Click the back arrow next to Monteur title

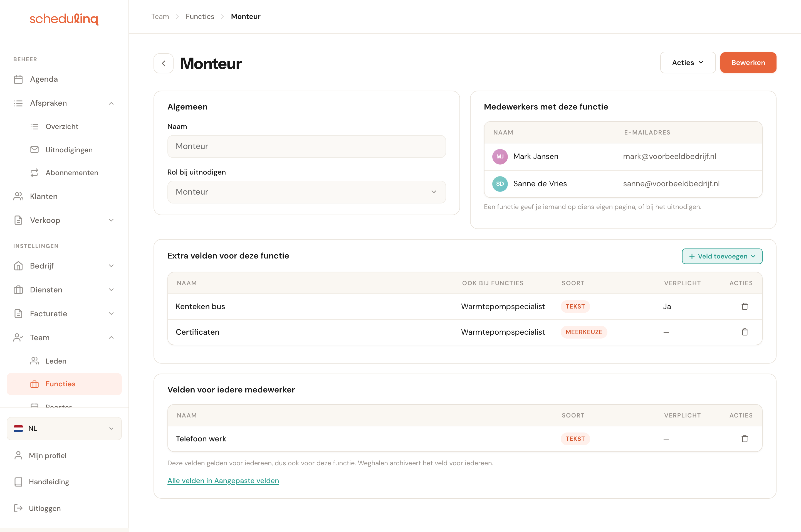(x=164, y=63)
